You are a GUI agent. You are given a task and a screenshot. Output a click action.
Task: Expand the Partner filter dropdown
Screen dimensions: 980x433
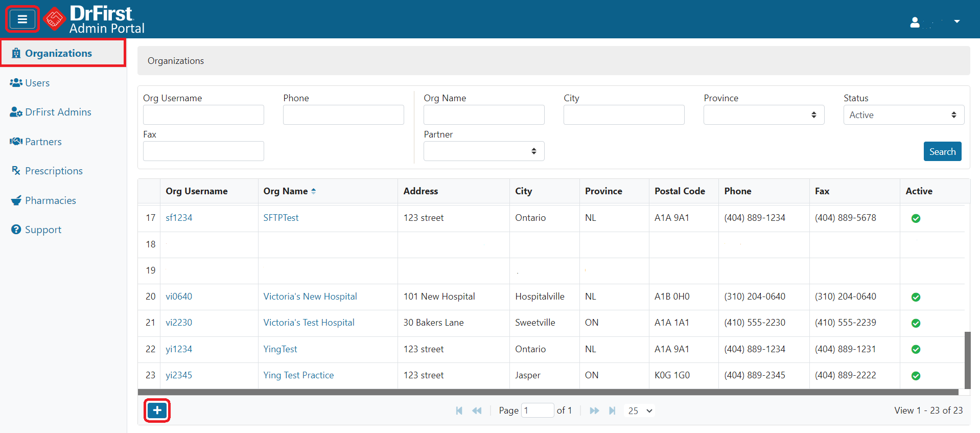tap(483, 151)
